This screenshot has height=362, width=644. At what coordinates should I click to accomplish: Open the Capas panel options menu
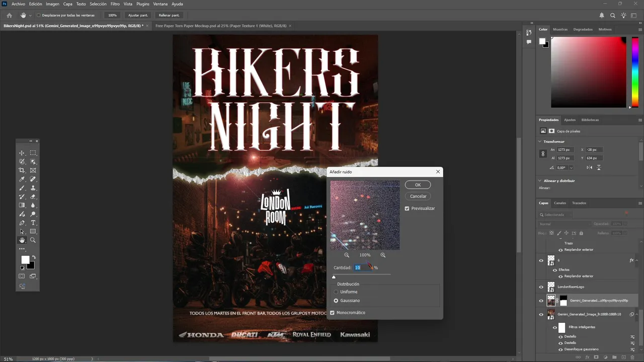tap(640, 203)
